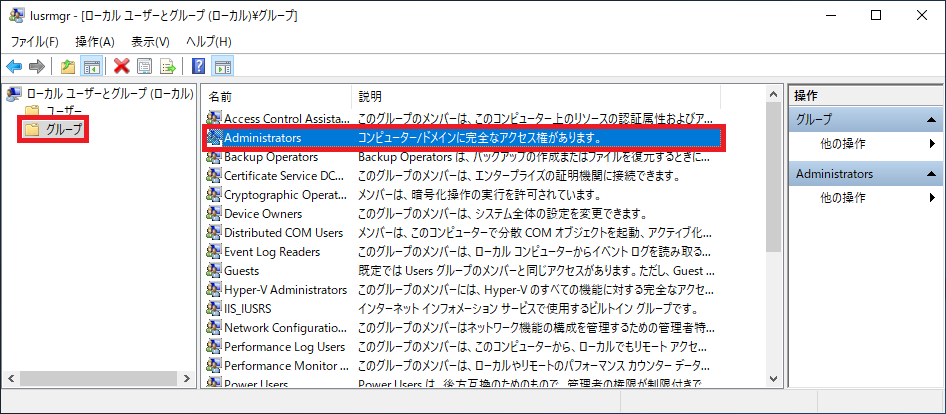Collapse the Administrators section in the 操作 pane

(931, 174)
